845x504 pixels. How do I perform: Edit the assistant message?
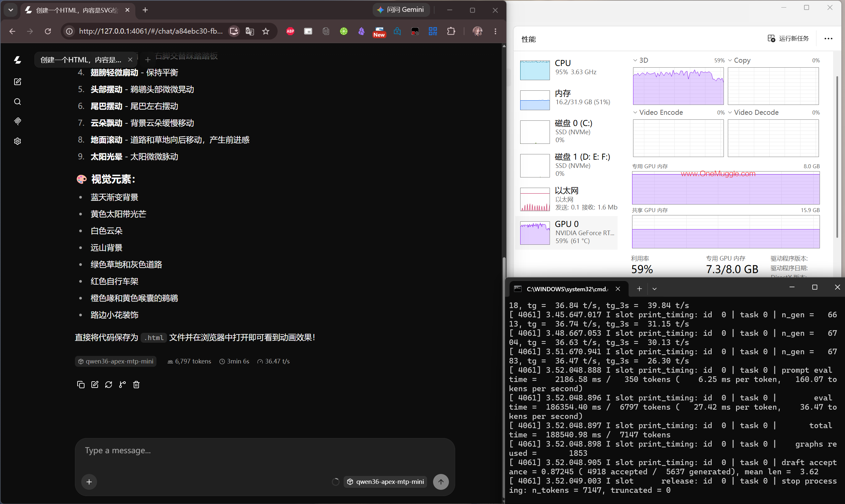pos(95,385)
